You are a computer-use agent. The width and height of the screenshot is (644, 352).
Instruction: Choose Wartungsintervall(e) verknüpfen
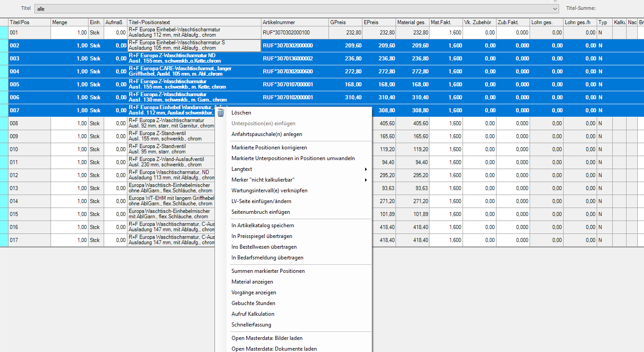point(269,191)
